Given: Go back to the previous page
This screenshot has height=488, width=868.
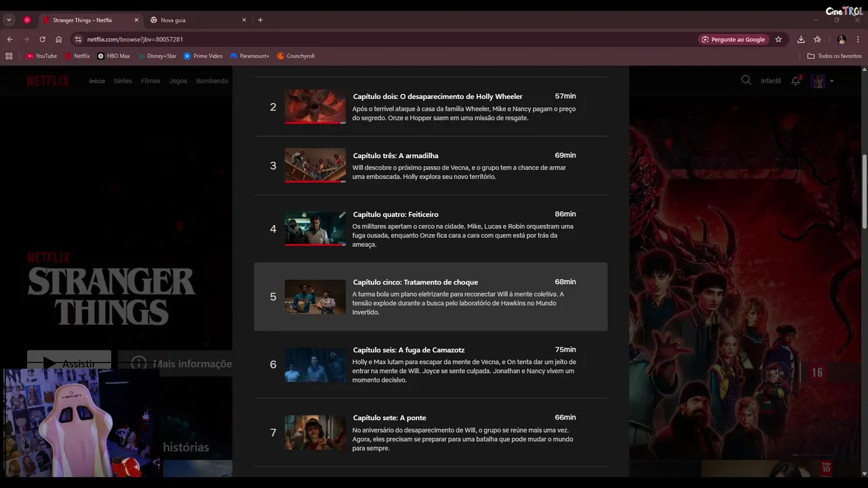Looking at the screenshot, I should coord(10,39).
